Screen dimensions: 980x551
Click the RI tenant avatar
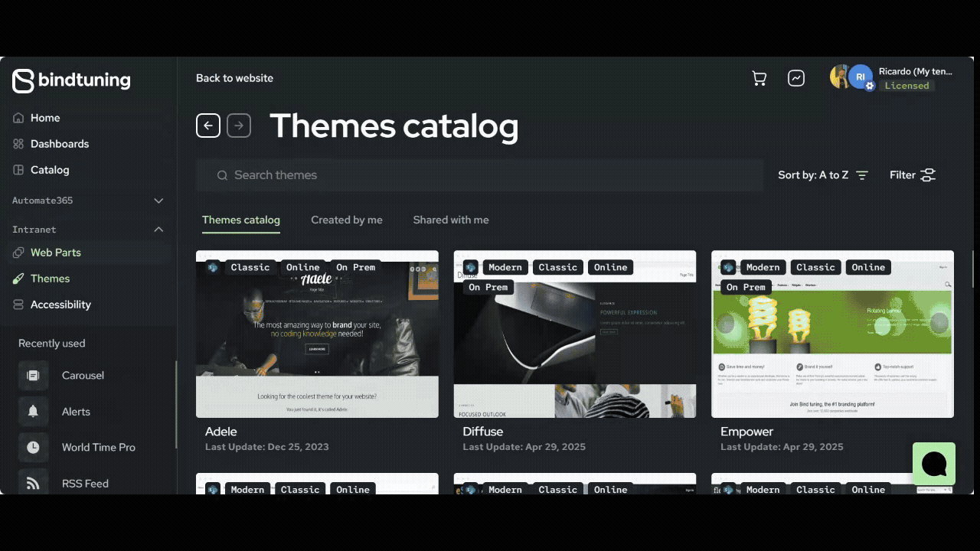861,77
